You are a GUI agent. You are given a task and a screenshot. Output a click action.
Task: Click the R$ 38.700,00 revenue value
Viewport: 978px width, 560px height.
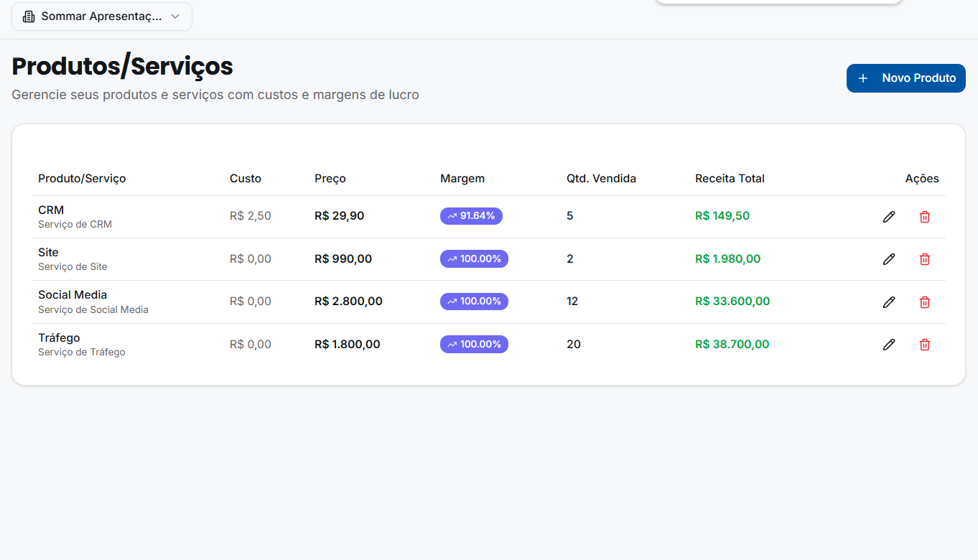coord(732,344)
